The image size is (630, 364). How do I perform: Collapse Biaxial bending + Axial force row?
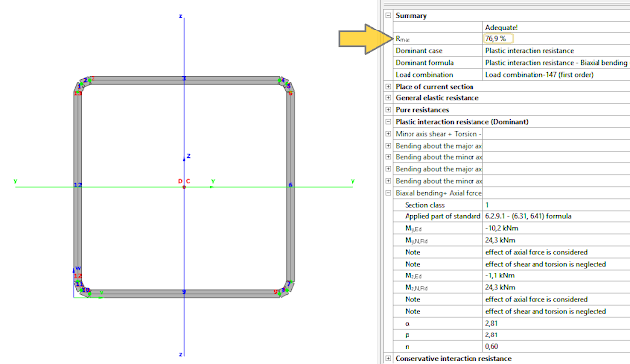(388, 193)
